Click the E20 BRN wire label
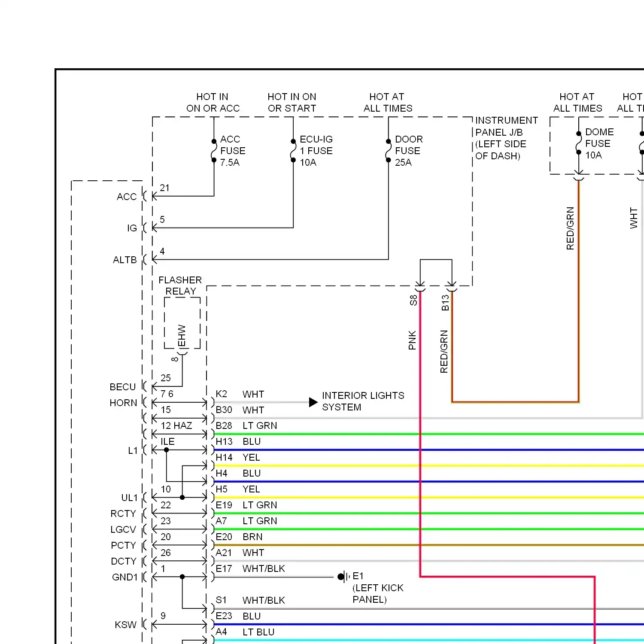Viewport: 644px width, 644px height. pos(239,537)
